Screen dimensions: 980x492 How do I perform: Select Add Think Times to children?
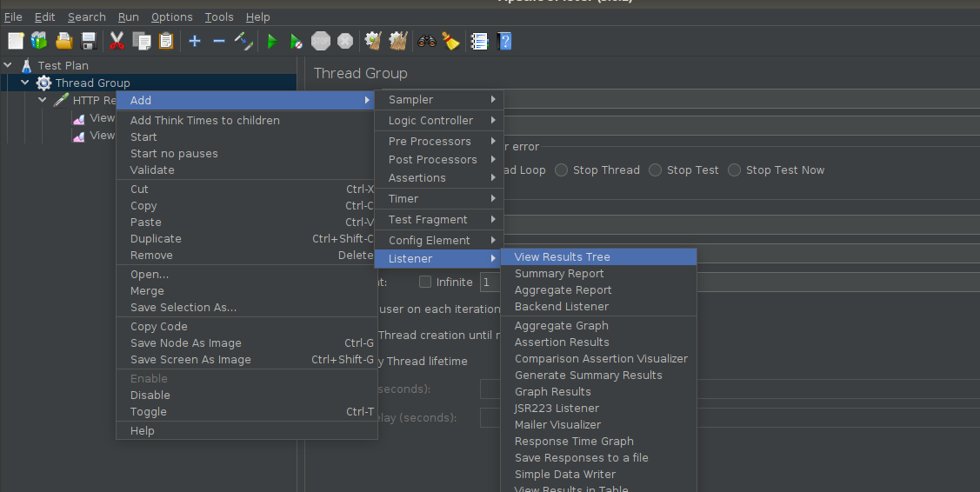247,121
